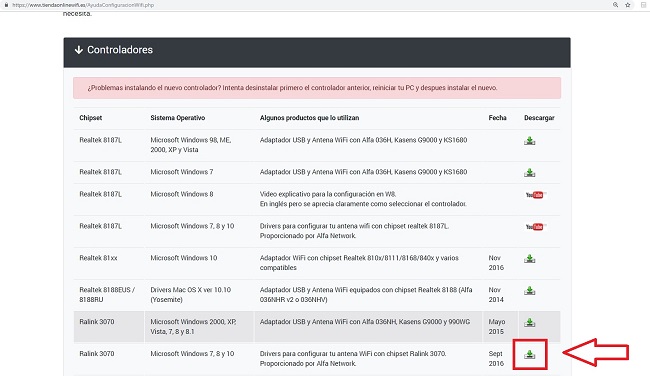The image size is (650, 376).
Task: Download Realtek 81xx driver for Windows 10
Action: 529,259
